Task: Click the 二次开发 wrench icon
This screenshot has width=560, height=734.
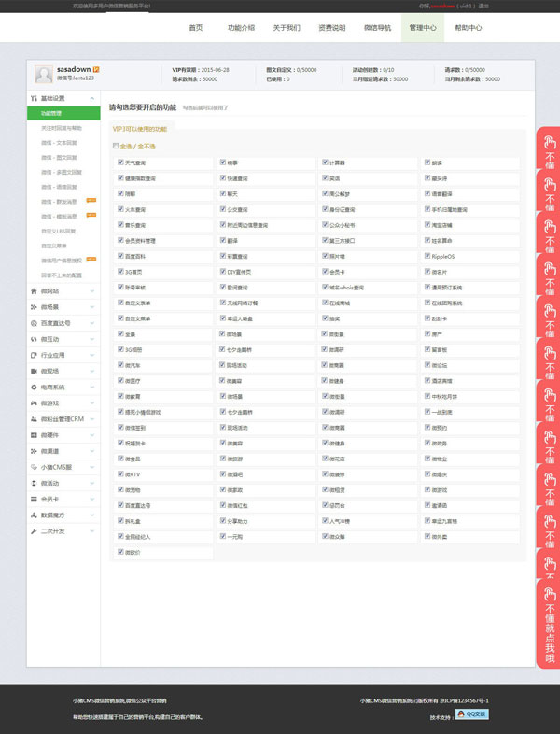Action: click(x=34, y=531)
